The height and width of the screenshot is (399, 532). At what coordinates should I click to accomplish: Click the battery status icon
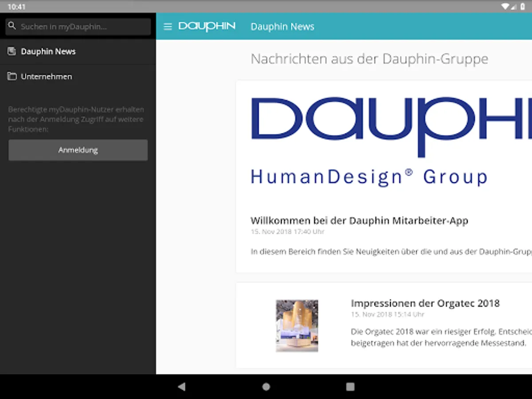click(523, 7)
